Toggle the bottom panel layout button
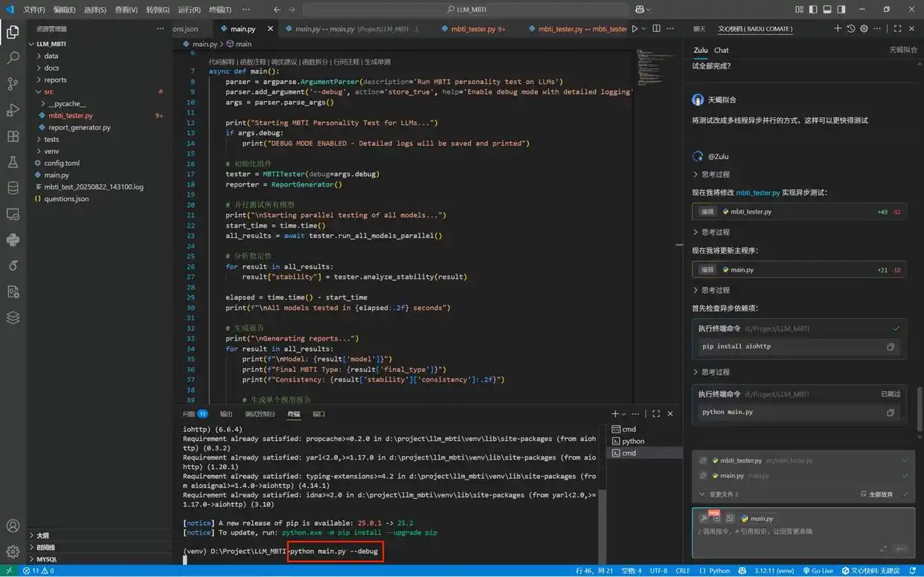The height and width of the screenshot is (577, 924). click(x=827, y=10)
